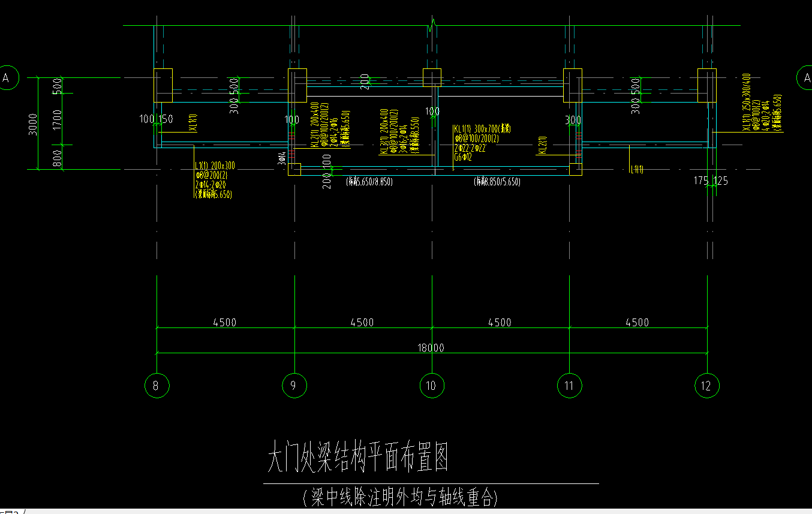This screenshot has height=514, width=812.
Task: Click the break-line symbol on the top green line
Action: pyautogui.click(x=432, y=26)
